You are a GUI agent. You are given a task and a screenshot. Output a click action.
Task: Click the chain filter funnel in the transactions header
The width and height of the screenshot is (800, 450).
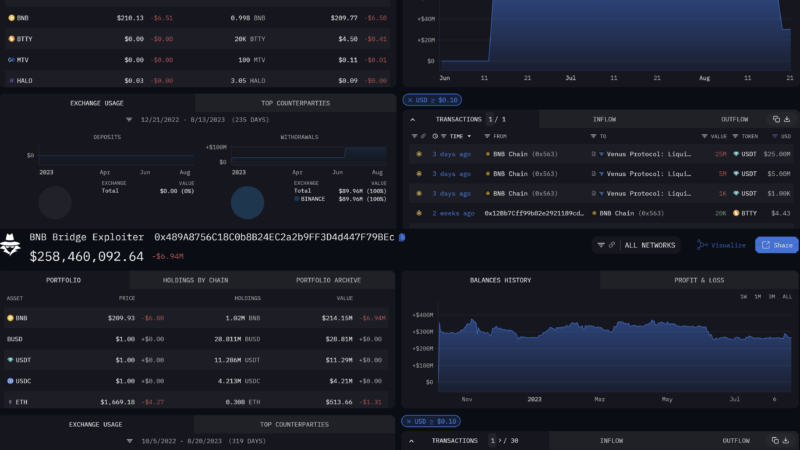pyautogui.click(x=414, y=136)
